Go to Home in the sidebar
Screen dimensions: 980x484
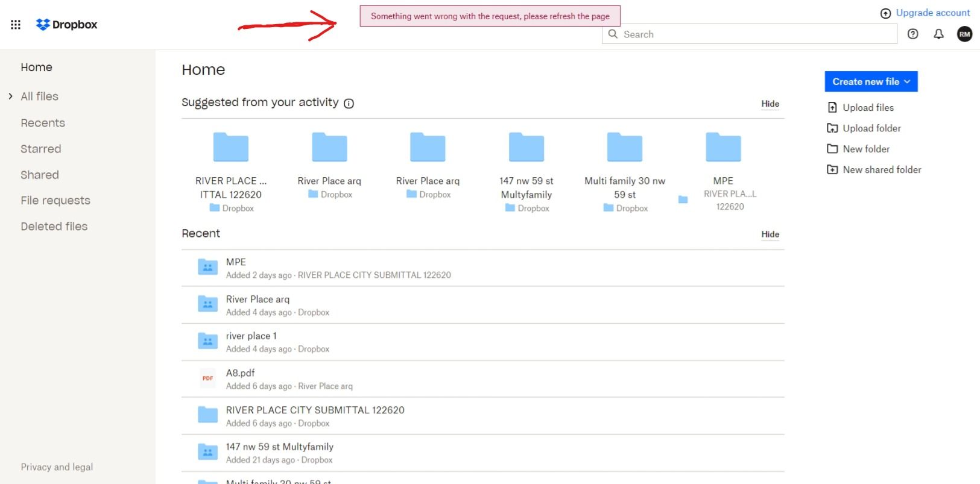pyautogui.click(x=36, y=68)
